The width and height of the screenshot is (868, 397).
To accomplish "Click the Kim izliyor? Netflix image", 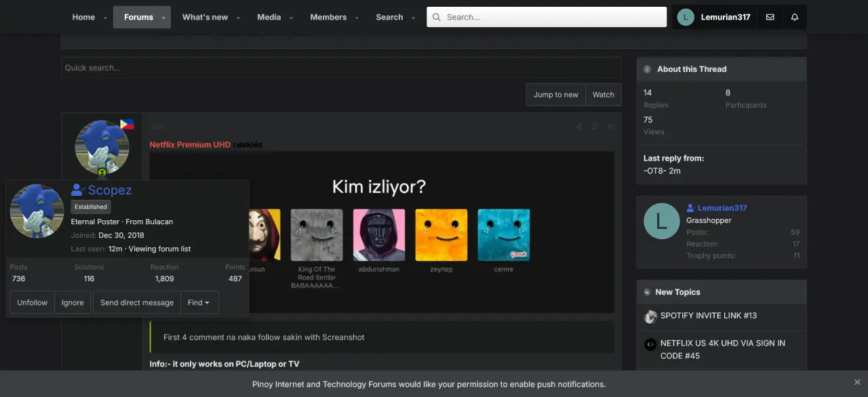I will pyautogui.click(x=382, y=232).
